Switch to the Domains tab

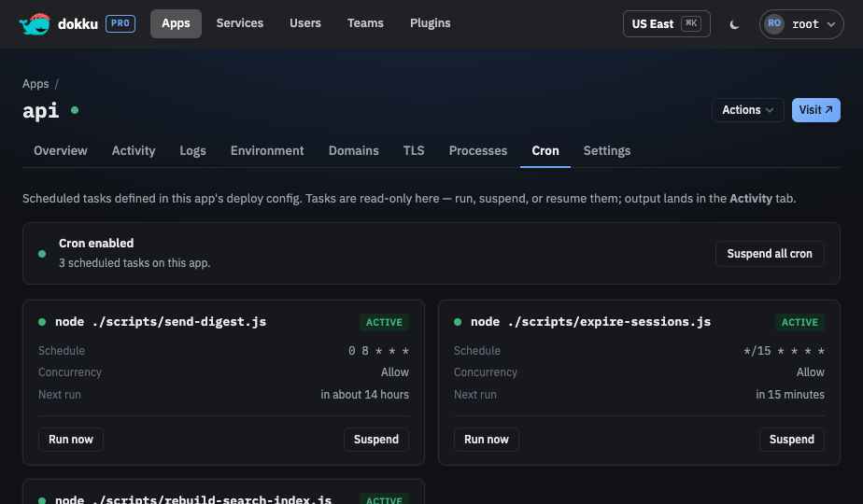[353, 151]
